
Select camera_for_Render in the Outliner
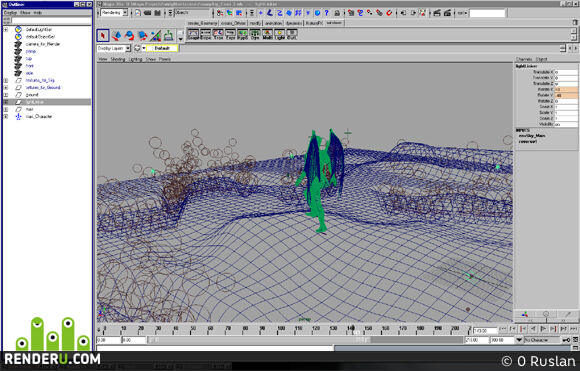click(x=43, y=44)
